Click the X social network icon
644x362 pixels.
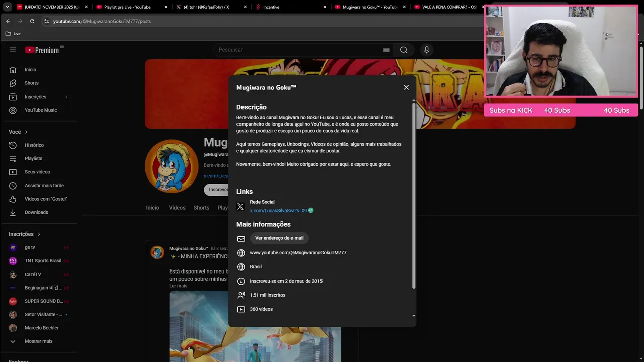(240, 206)
